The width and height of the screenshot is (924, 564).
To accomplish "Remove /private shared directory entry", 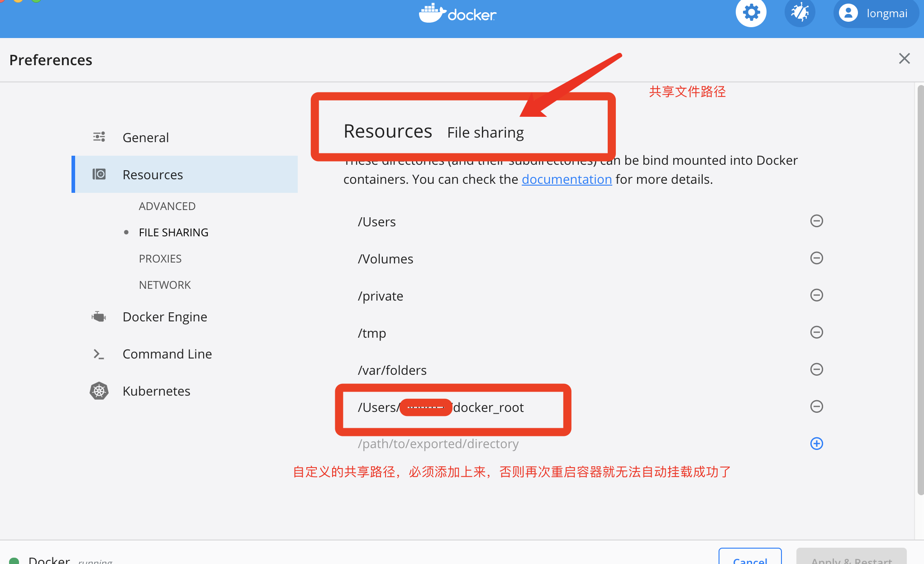I will (x=818, y=295).
